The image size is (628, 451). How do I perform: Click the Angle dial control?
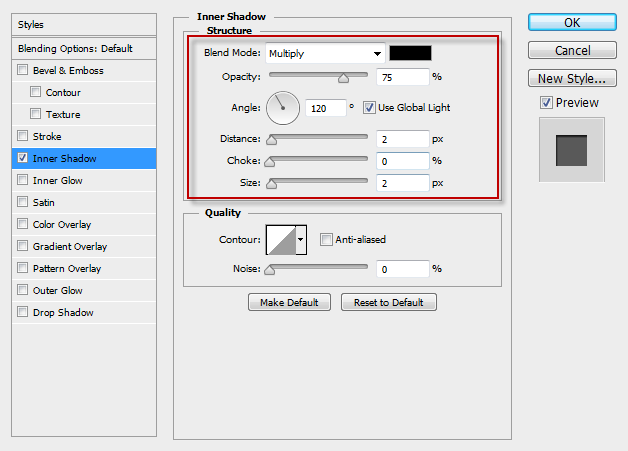point(283,108)
